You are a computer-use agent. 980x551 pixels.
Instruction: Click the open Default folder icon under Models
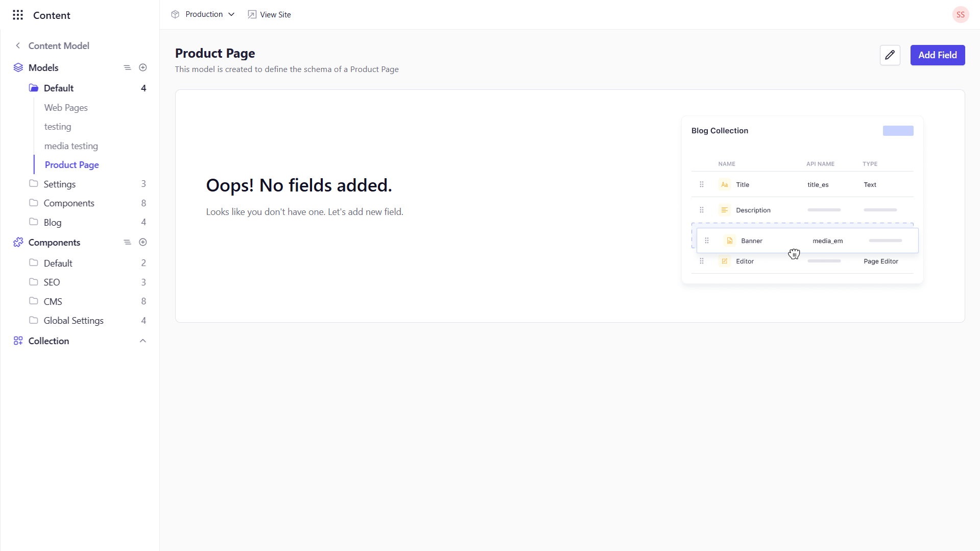pos(34,88)
